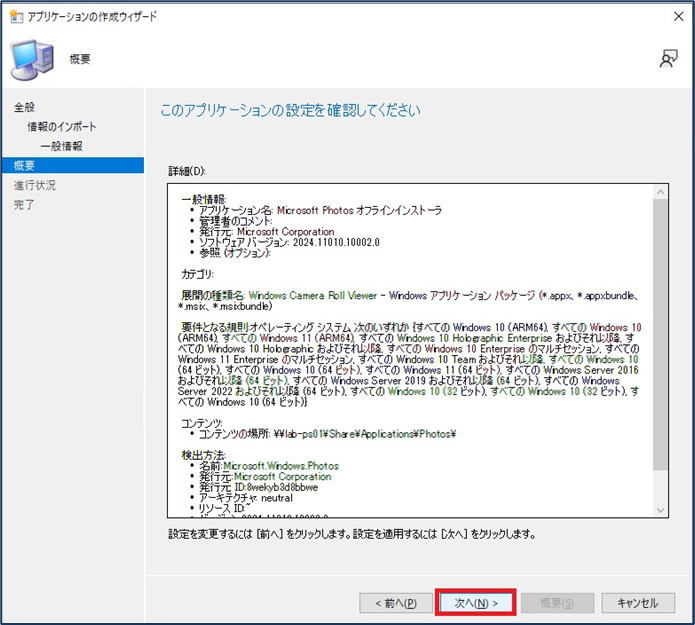Click the コンテンツ: heading
The image size is (695, 625).
tap(202, 423)
